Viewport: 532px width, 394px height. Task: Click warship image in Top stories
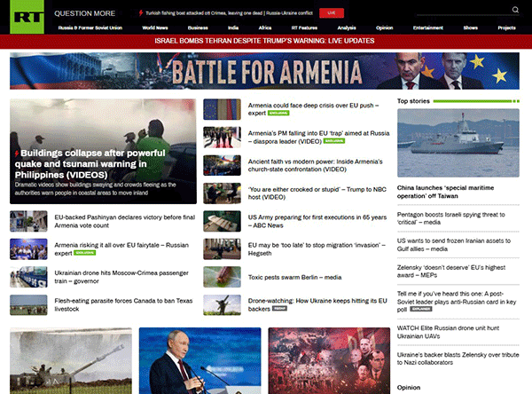(x=458, y=143)
